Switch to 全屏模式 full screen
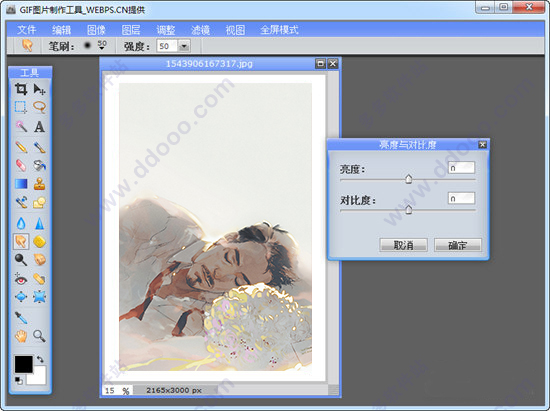 pyautogui.click(x=279, y=30)
